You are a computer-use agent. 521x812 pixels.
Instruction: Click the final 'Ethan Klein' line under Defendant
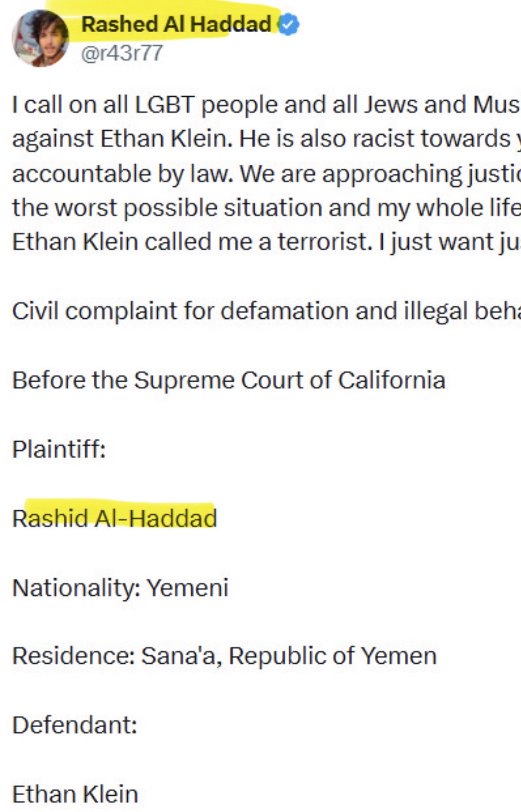(x=75, y=794)
